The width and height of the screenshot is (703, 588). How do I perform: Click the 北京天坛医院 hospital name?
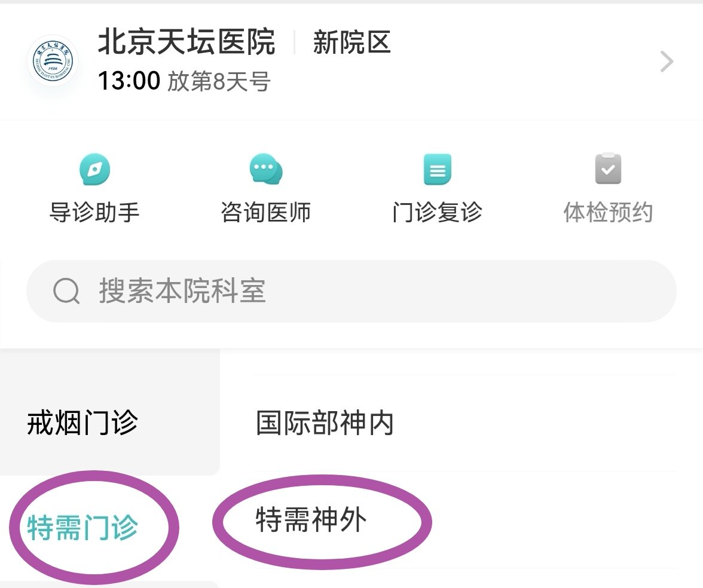pos(187,43)
